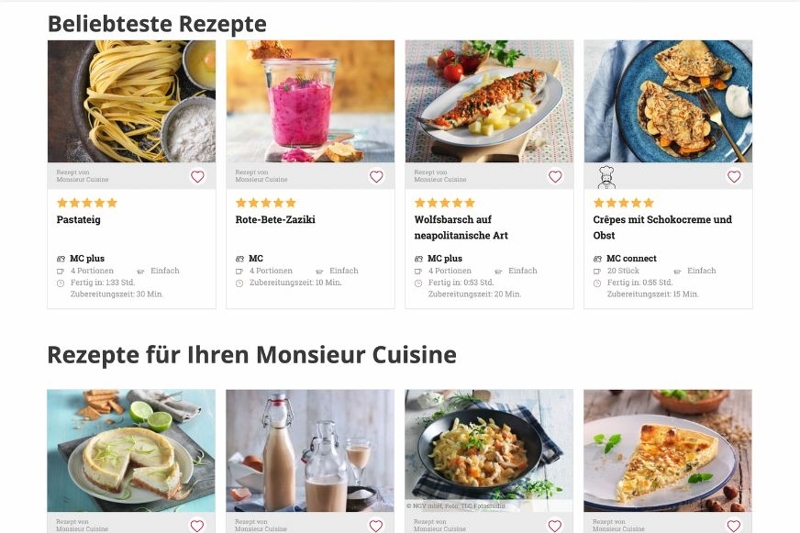The width and height of the screenshot is (800, 533).
Task: Click the fresh pasta photo thumbnail
Action: [x=132, y=101]
